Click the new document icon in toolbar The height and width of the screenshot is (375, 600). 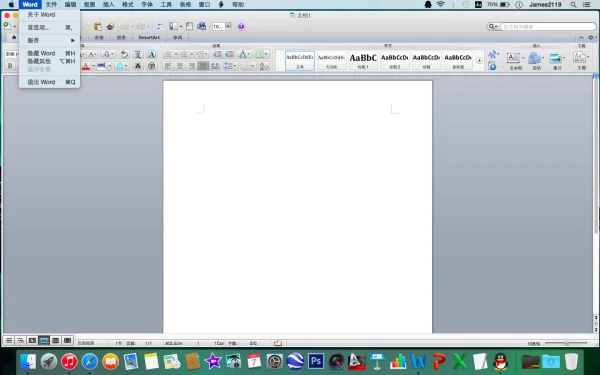pos(7,26)
